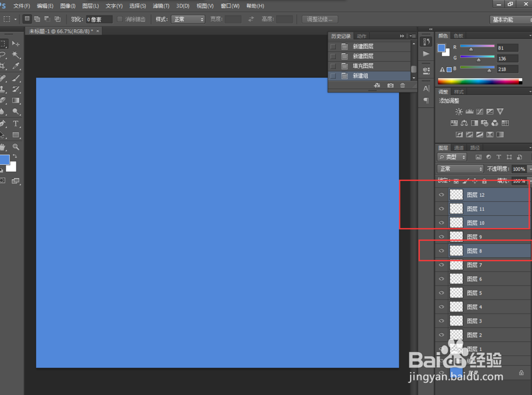Select the Eyedropper tool

pos(15,66)
